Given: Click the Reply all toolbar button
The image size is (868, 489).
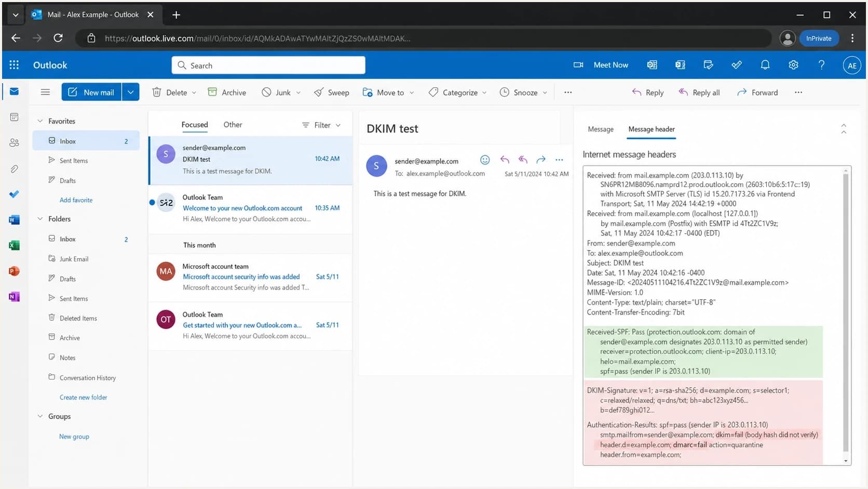Looking at the screenshot, I should tap(699, 92).
